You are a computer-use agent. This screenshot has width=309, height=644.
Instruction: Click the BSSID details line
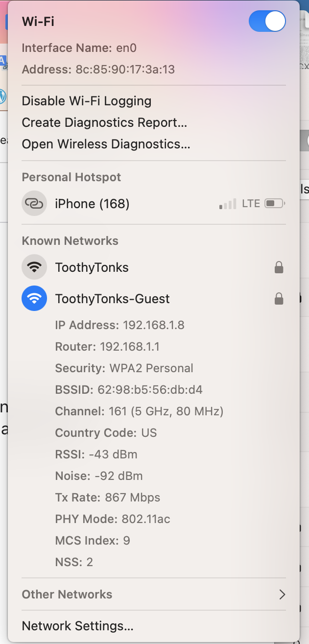(x=129, y=390)
